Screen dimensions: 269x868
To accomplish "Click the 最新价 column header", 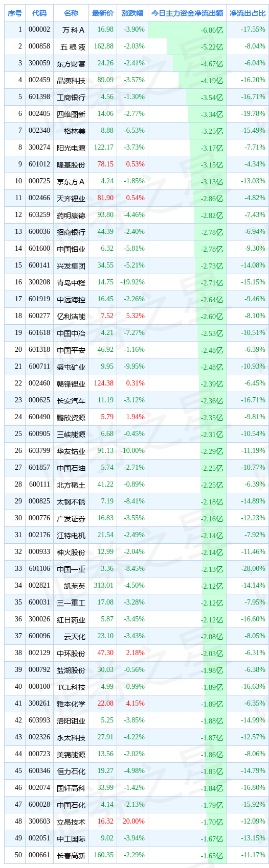I will click(x=103, y=13).
